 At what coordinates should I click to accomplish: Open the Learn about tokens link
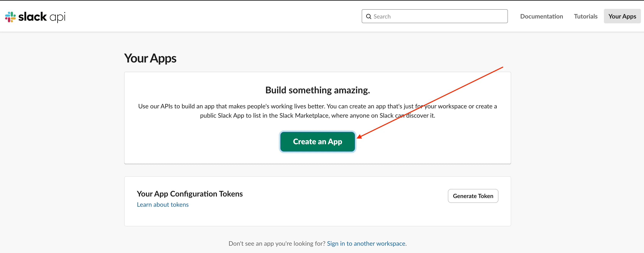coord(163,204)
